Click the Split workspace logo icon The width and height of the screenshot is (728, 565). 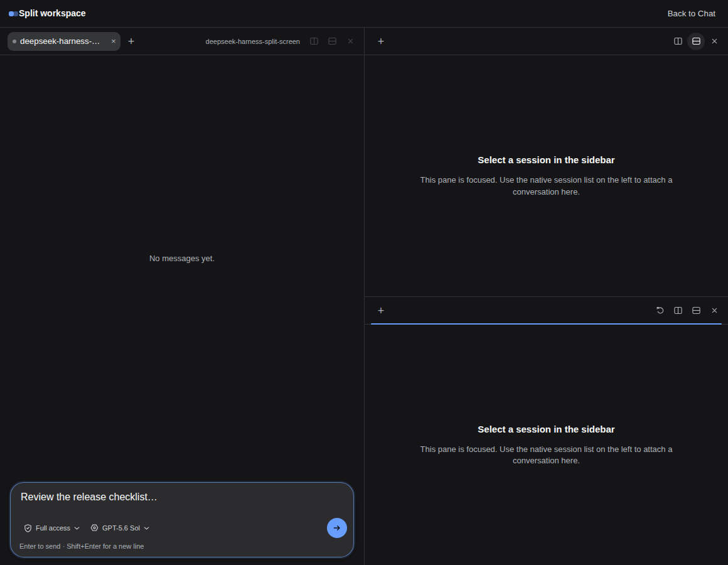tap(13, 14)
